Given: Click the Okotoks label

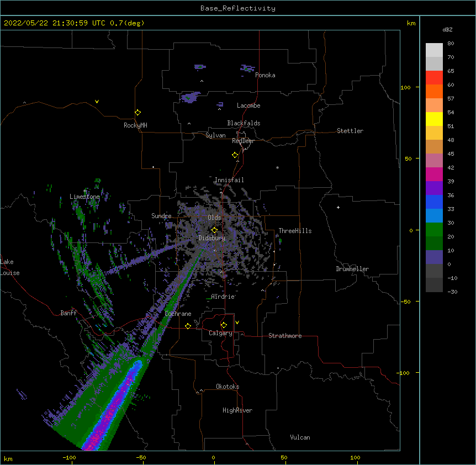Looking at the screenshot, I should [228, 387].
